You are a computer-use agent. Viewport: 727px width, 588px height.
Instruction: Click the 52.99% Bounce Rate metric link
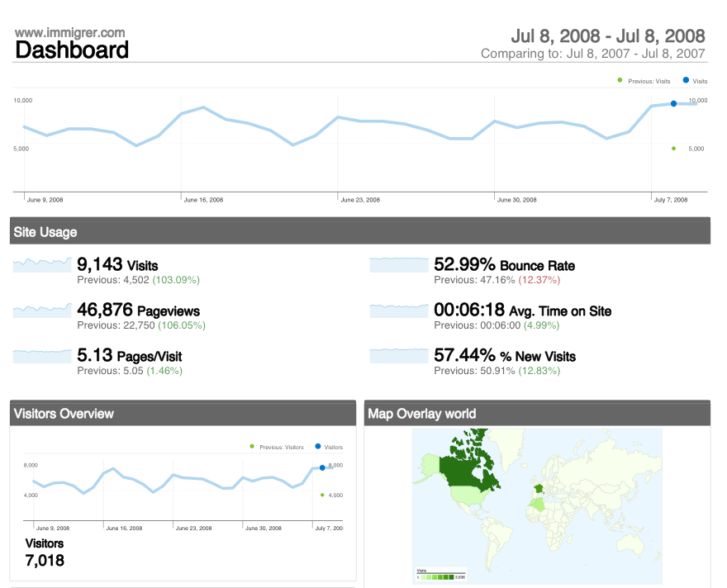coord(504,265)
